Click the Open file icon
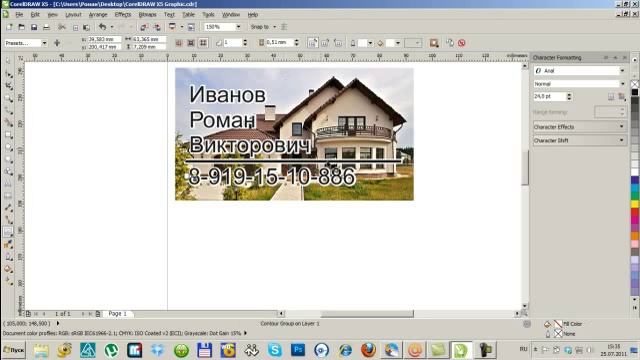Image resolution: width=640 pixels, height=360 pixels. [22, 27]
